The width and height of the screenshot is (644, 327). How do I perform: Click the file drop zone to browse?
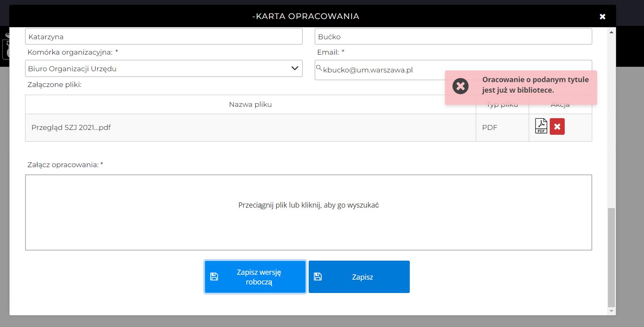(308, 212)
